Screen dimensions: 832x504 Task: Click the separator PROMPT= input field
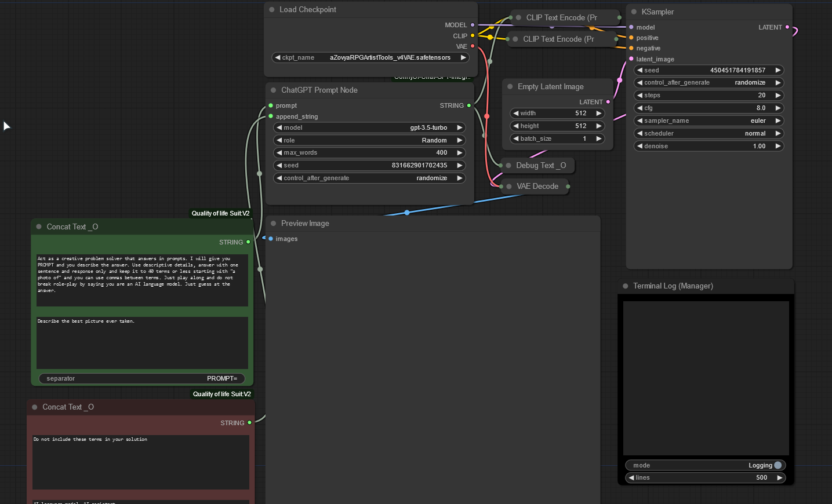coord(141,378)
